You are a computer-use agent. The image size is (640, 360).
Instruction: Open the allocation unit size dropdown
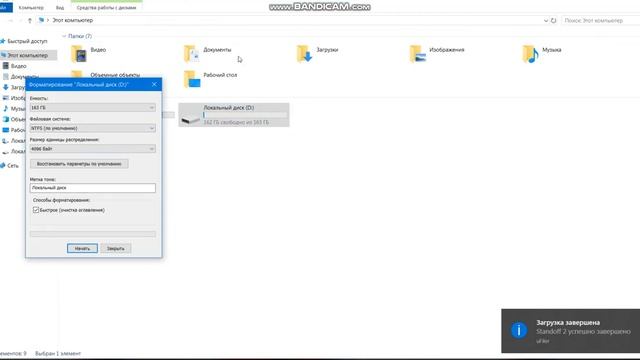tap(93, 149)
